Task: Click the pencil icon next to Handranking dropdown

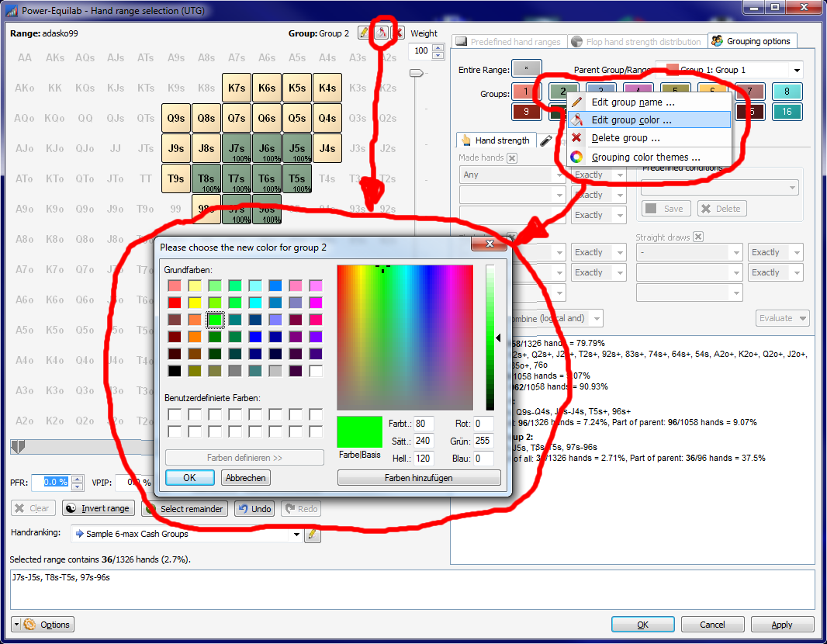Action: point(312,534)
